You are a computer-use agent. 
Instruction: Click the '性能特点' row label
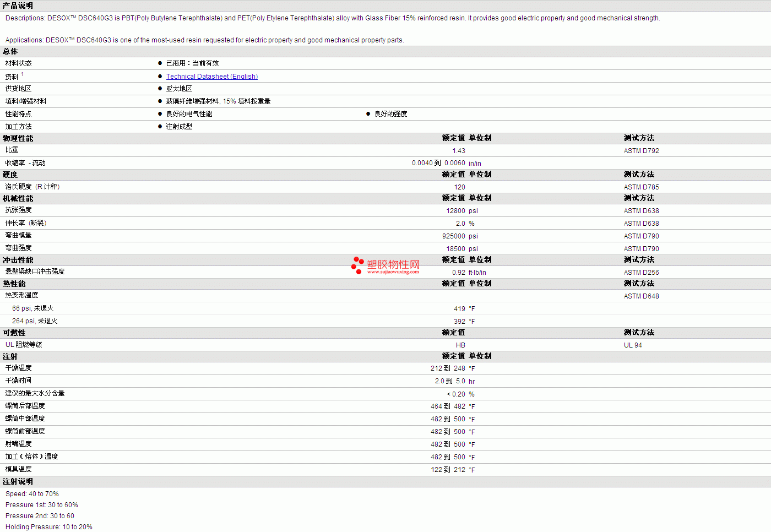pyautogui.click(x=19, y=114)
